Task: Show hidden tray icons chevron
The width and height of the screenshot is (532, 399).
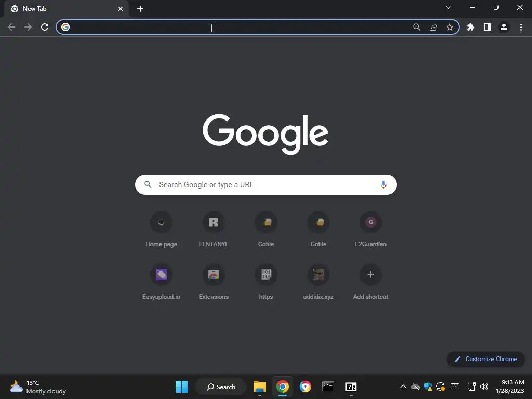Action: pyautogui.click(x=403, y=387)
